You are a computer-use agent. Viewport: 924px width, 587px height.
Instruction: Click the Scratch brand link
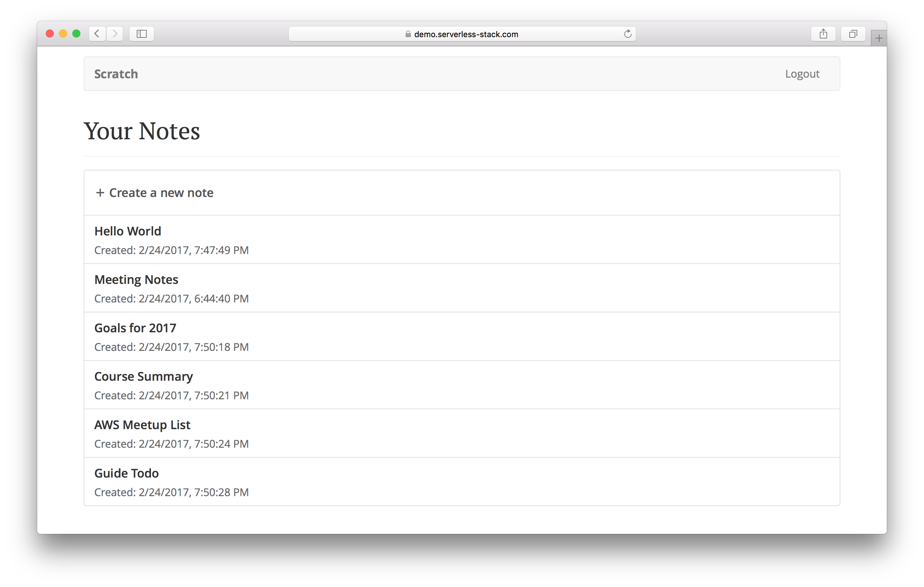116,74
